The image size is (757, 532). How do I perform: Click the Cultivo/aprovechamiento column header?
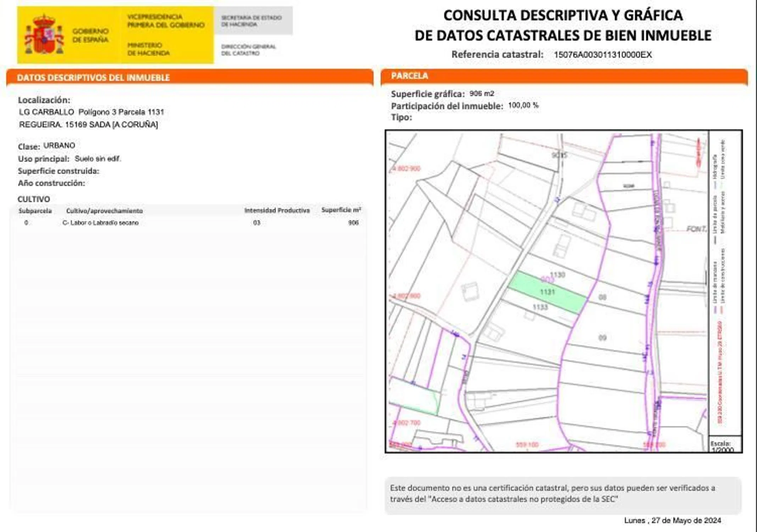[x=104, y=211]
